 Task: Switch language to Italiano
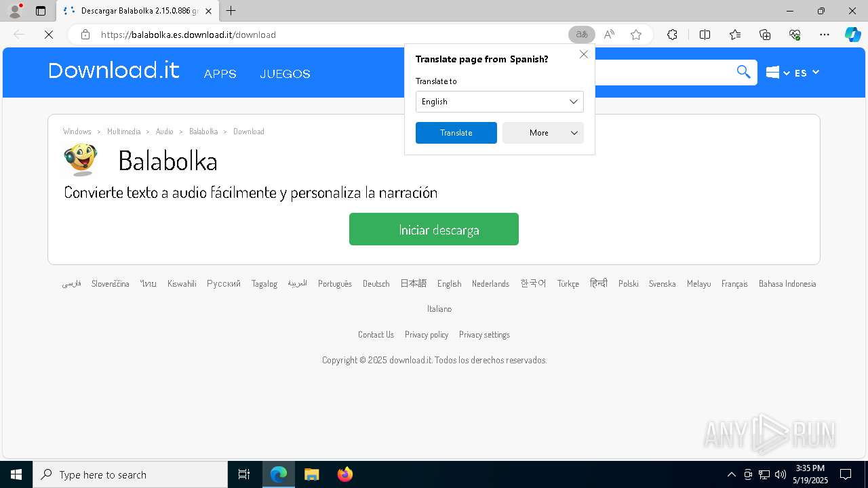(x=439, y=308)
